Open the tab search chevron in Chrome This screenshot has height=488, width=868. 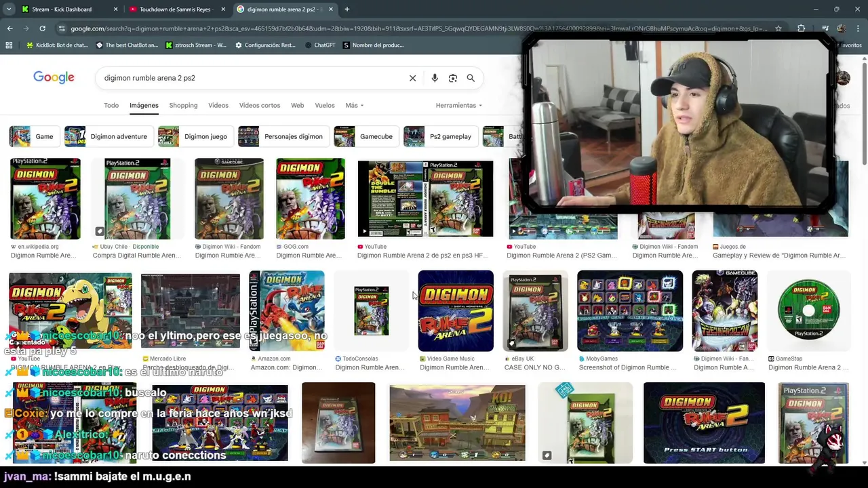click(x=9, y=9)
